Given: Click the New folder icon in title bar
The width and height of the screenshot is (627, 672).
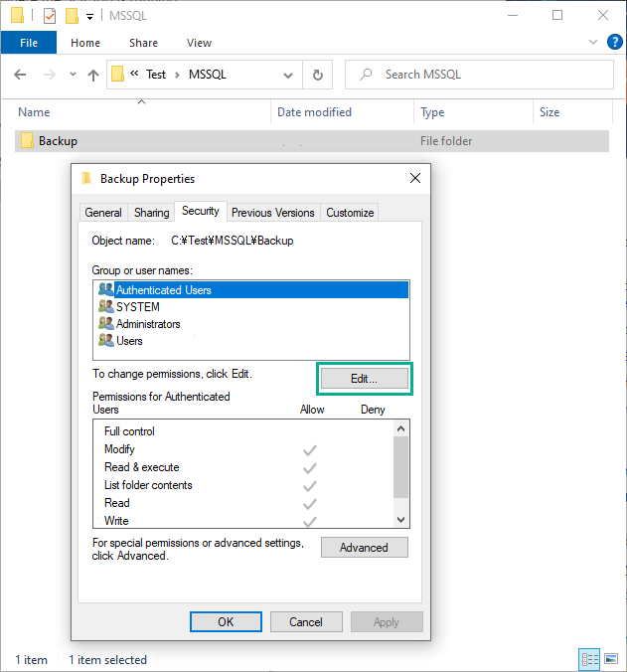Looking at the screenshot, I should click(72, 16).
